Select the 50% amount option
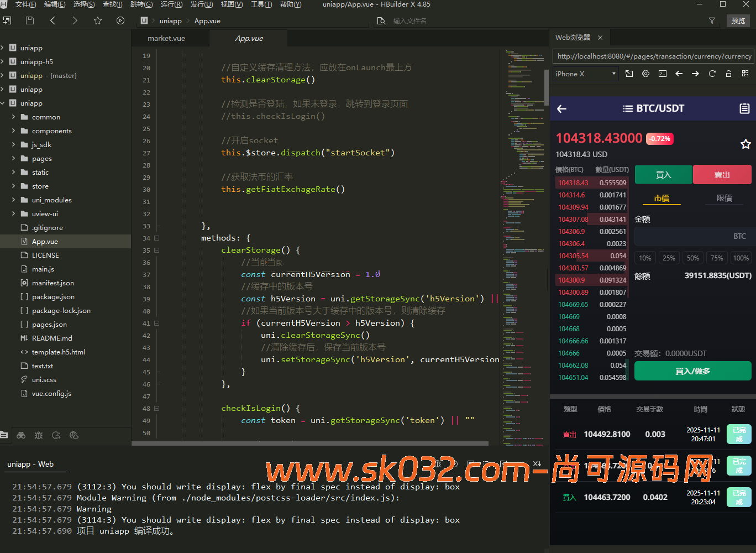This screenshot has height=553, width=756. click(692, 258)
